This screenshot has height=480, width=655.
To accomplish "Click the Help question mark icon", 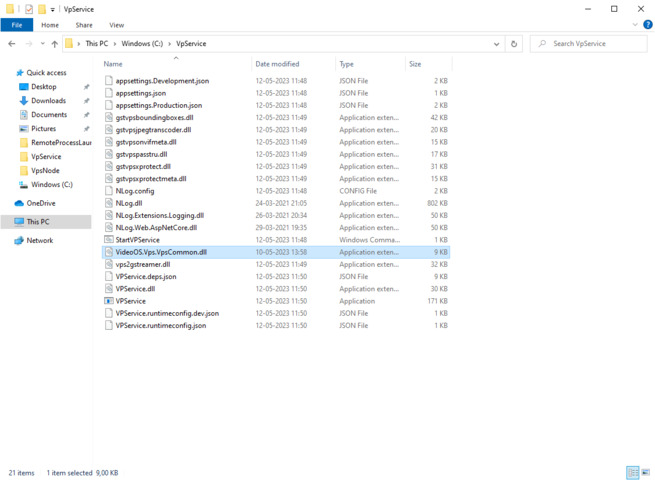I will click(x=647, y=25).
